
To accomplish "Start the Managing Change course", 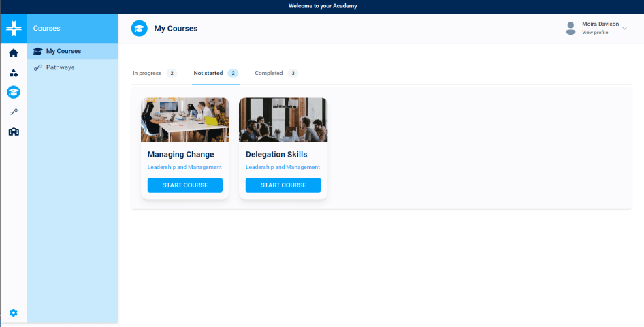I will 185,185.
